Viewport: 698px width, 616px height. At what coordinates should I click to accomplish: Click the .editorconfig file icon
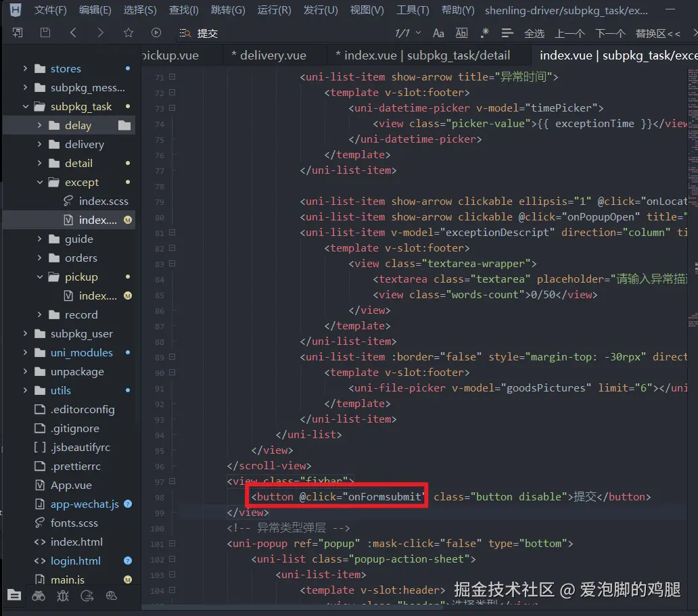(40, 410)
